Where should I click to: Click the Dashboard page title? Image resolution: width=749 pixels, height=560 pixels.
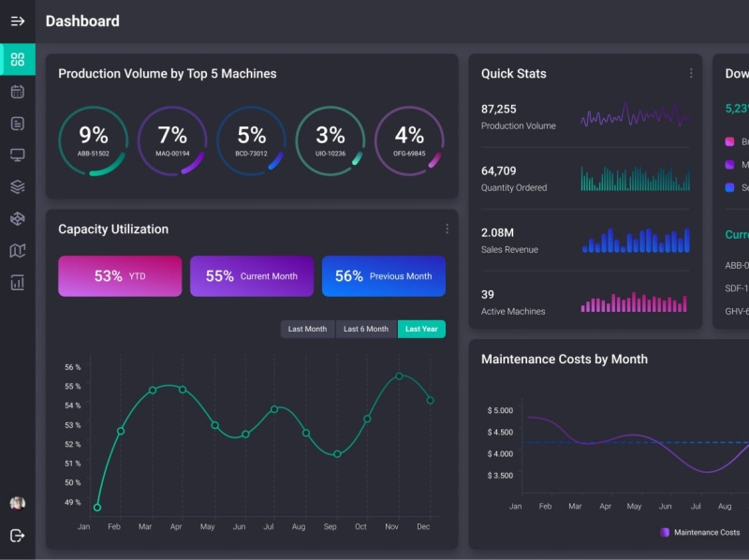click(x=82, y=21)
